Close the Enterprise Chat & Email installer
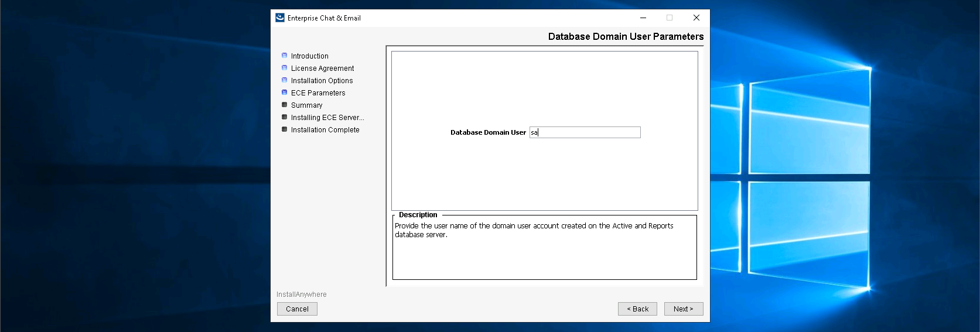 696,18
